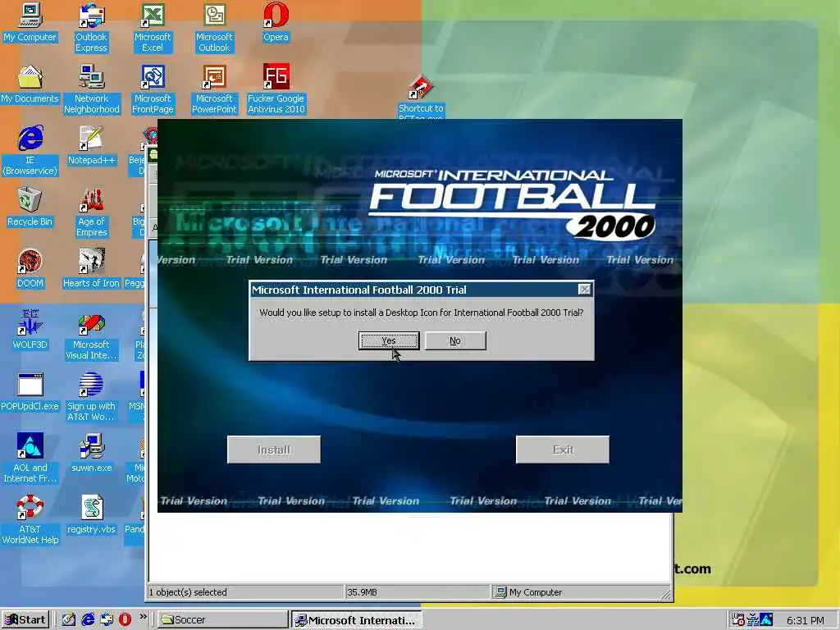Click the Install button in setup window
840x630 pixels.
point(274,450)
